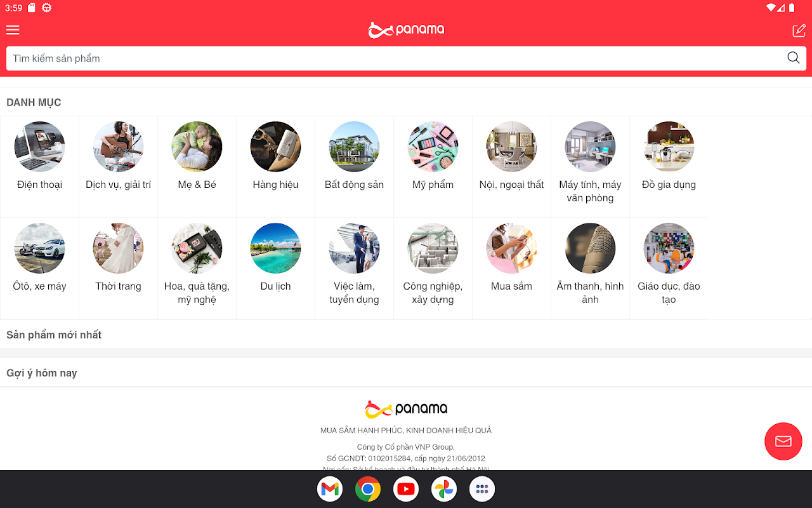This screenshot has width=812, height=508.
Task: Open Máy tính, máy văn phòng image
Action: coord(590,147)
